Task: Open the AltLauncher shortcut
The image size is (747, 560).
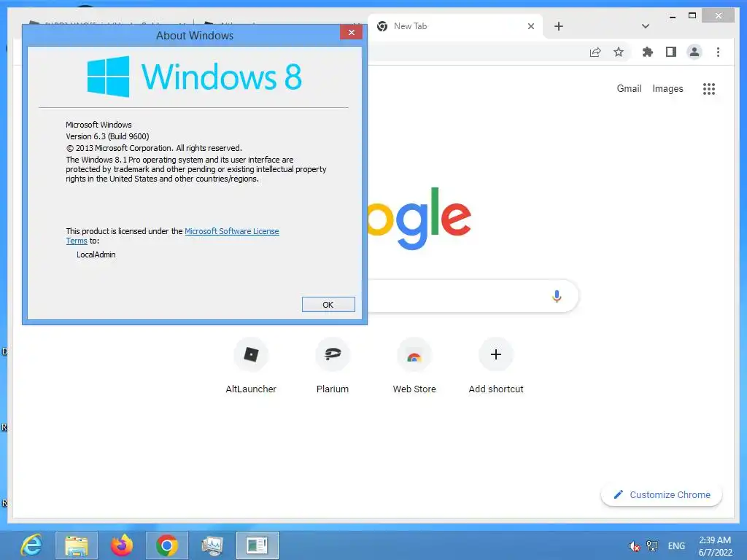Action: (x=251, y=366)
